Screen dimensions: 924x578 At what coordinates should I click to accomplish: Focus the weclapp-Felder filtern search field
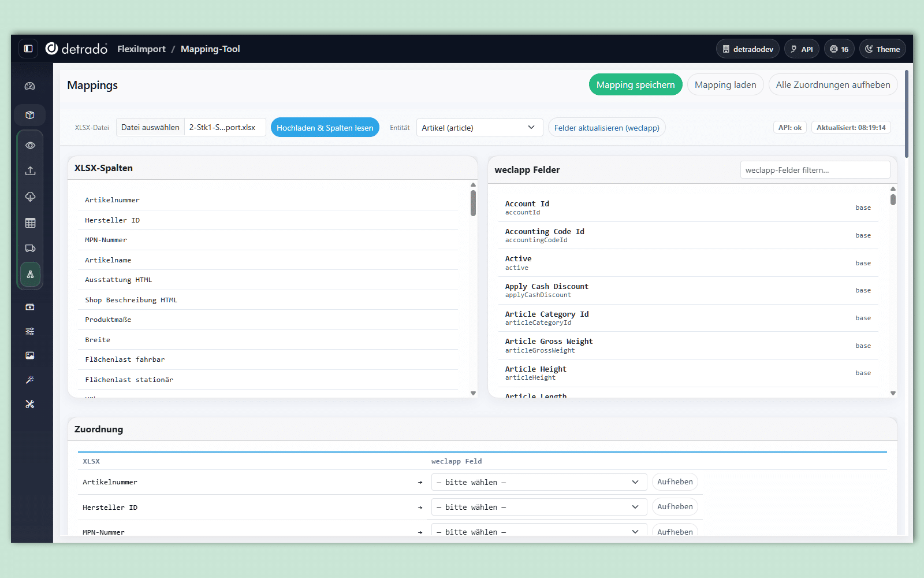(x=814, y=170)
